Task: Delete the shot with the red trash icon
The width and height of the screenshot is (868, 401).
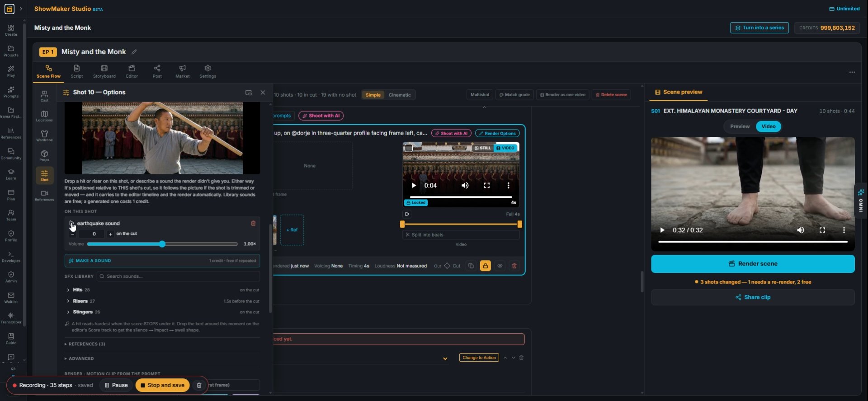Action: click(x=514, y=266)
